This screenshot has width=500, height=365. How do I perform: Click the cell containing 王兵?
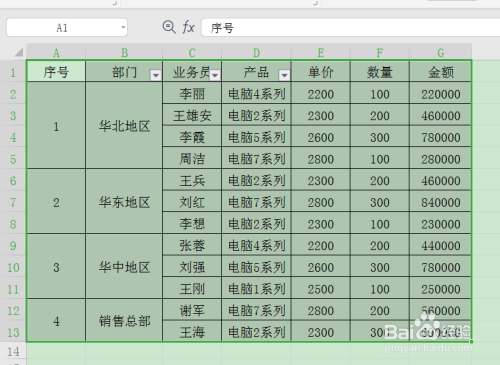192,180
